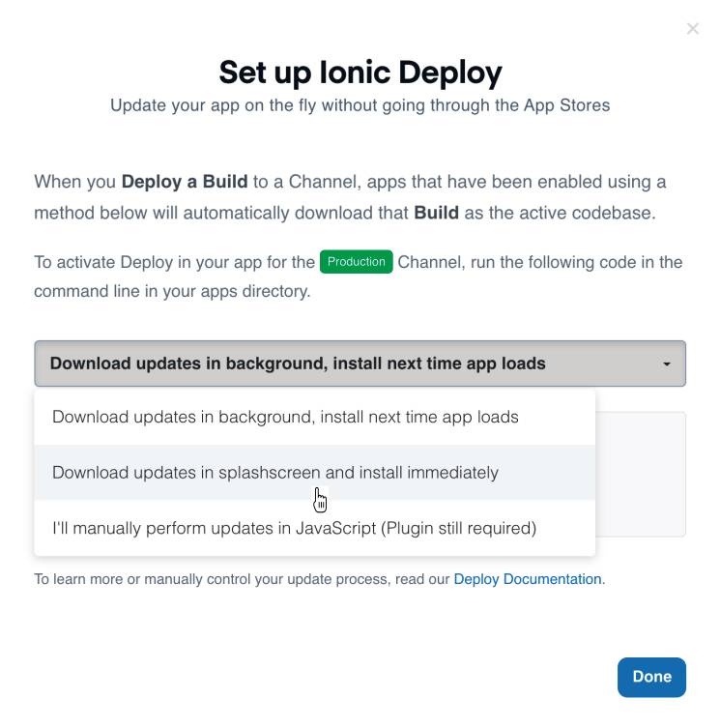720x728 pixels.
Task: Open the Deploy Documentation link
Action: click(528, 579)
